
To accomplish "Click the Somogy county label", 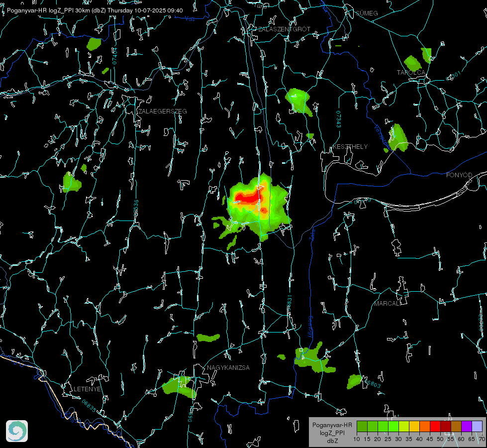I will coord(310,327).
